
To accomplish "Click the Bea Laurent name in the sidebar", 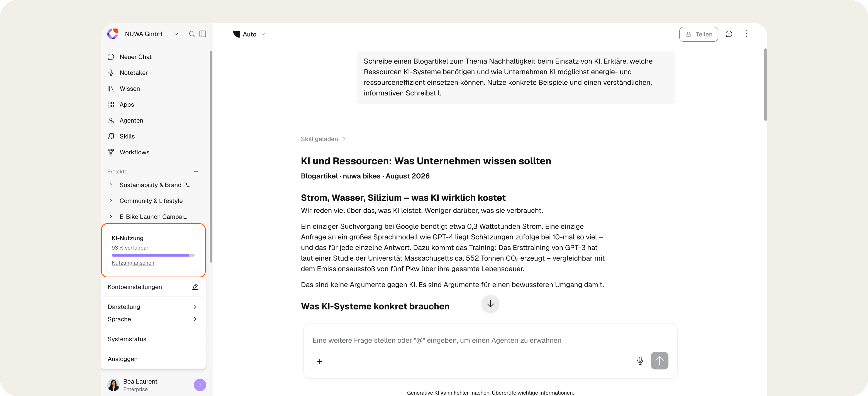I will click(140, 381).
